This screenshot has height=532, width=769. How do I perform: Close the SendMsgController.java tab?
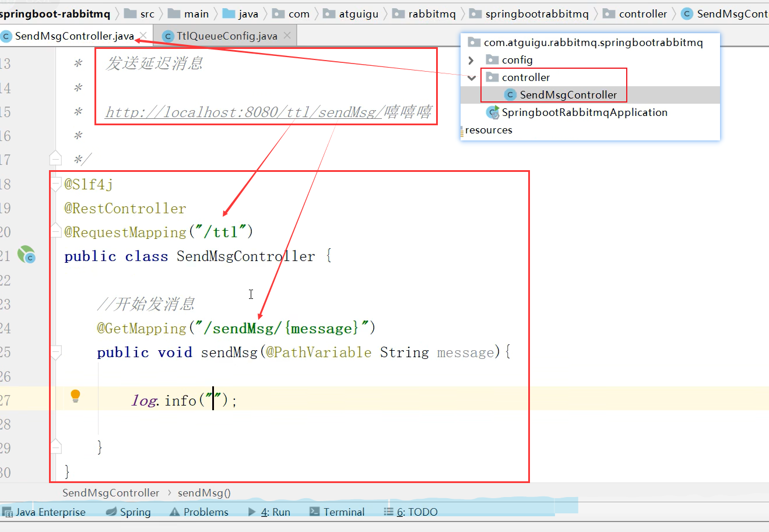tap(143, 36)
